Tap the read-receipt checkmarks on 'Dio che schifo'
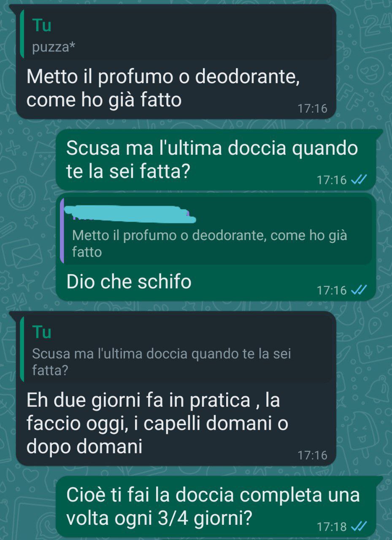Screen dimensions: 392x540 [359, 290]
